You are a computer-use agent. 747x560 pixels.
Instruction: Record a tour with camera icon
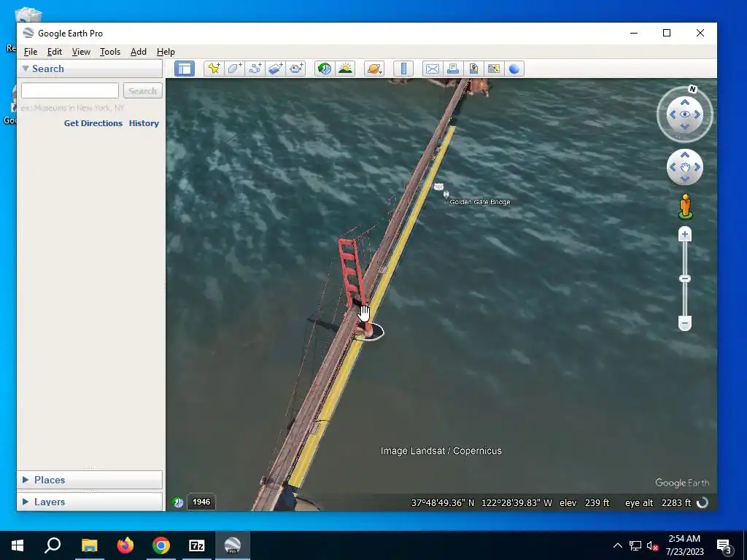(x=296, y=69)
